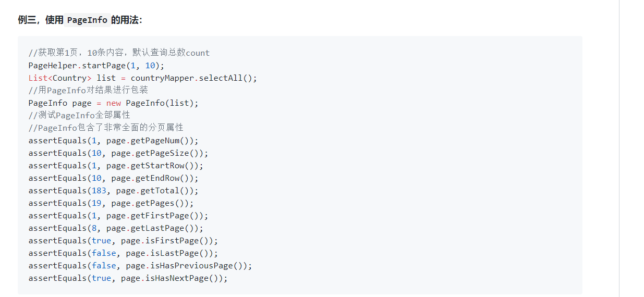Click the page.getEndRow() assertion line
The height and width of the screenshot is (297, 644).
coord(113,178)
